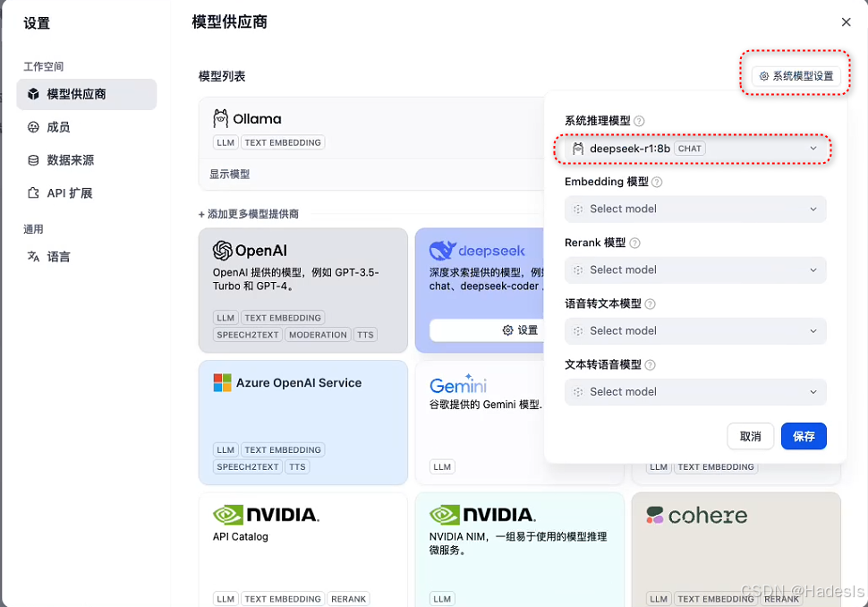Click the CHAT tag in model selector

[690, 149]
